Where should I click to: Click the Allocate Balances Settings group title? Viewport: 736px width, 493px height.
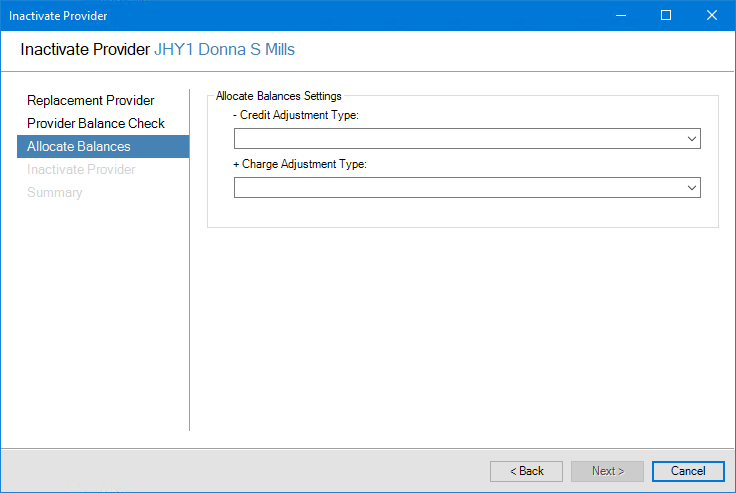pos(279,96)
